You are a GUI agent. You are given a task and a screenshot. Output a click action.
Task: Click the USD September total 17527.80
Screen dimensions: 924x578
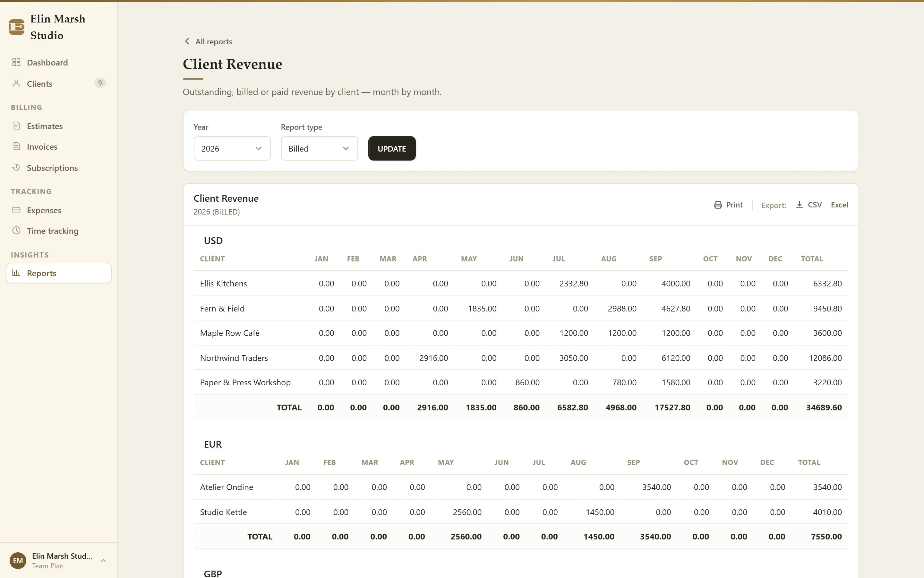pyautogui.click(x=672, y=407)
